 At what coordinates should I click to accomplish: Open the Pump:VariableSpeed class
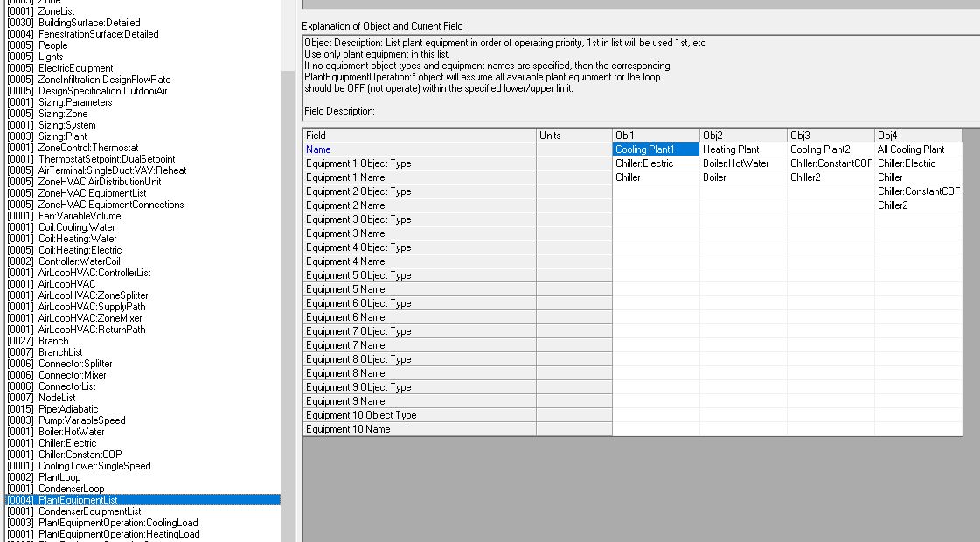tap(81, 420)
